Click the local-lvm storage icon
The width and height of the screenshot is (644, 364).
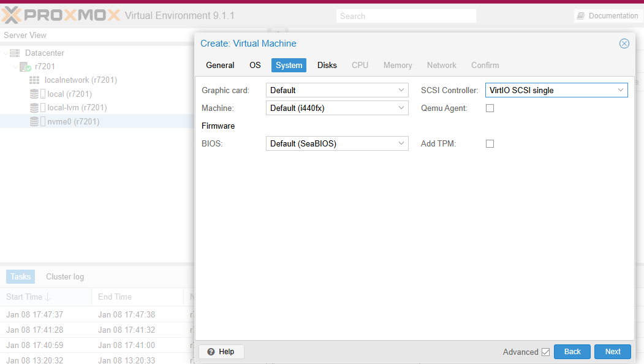(x=35, y=108)
